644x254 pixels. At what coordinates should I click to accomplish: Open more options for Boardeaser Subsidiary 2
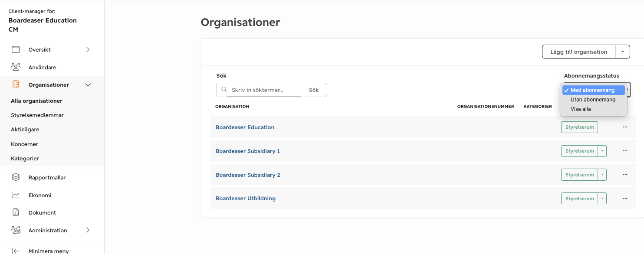pyautogui.click(x=625, y=175)
